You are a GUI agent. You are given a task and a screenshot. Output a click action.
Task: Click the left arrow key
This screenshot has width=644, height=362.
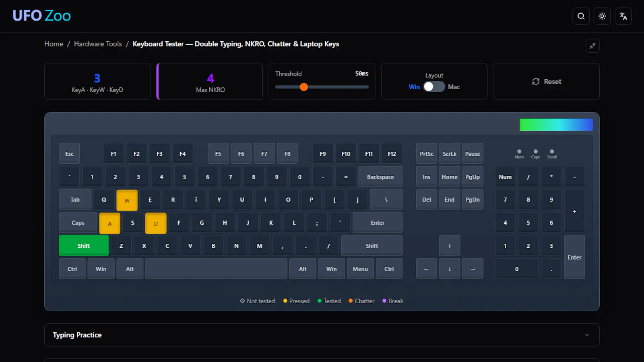(x=427, y=269)
